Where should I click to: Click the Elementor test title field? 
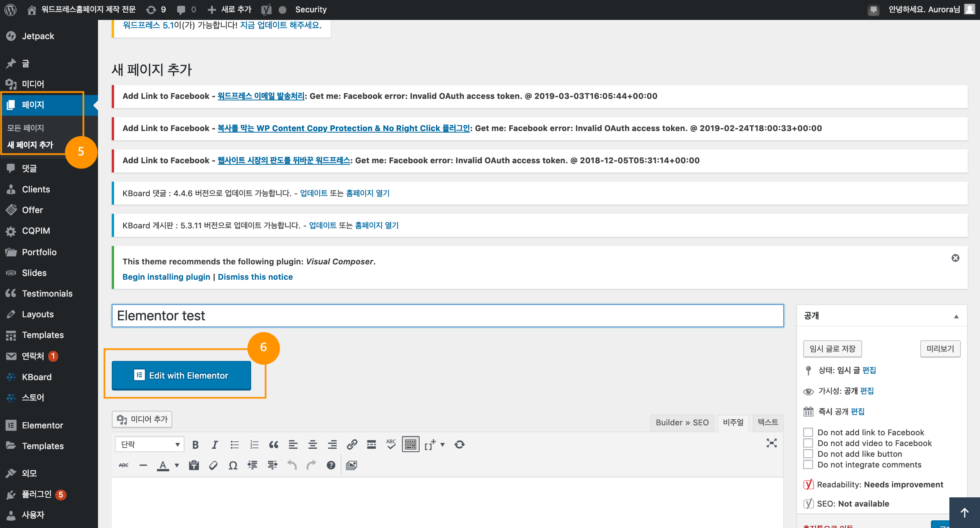click(447, 316)
